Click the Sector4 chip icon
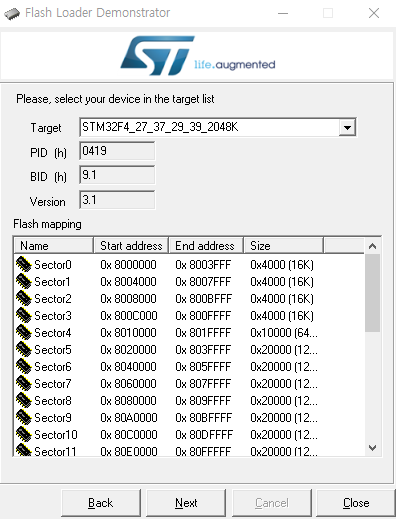This screenshot has width=396, height=519. pyautogui.click(x=23, y=332)
